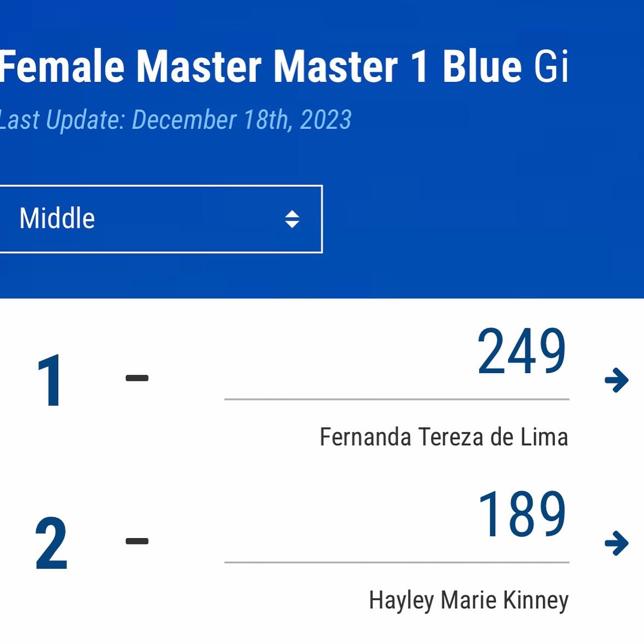Click empty blue header area right of selector
The height and width of the screenshot is (644, 644).
pos(481,218)
